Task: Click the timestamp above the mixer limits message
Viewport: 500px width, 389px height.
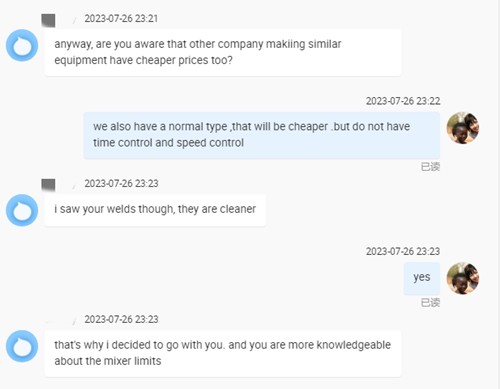Action: (x=121, y=319)
